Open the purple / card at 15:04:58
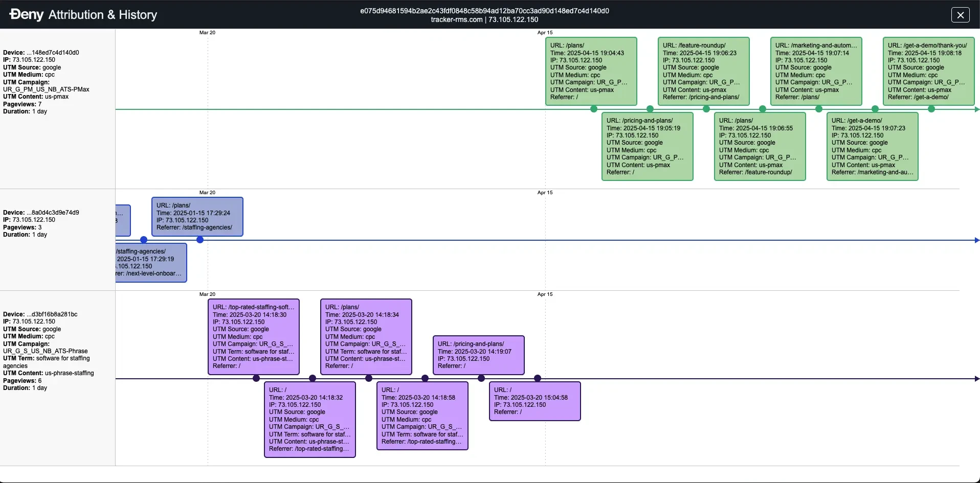980x483 pixels. click(535, 401)
